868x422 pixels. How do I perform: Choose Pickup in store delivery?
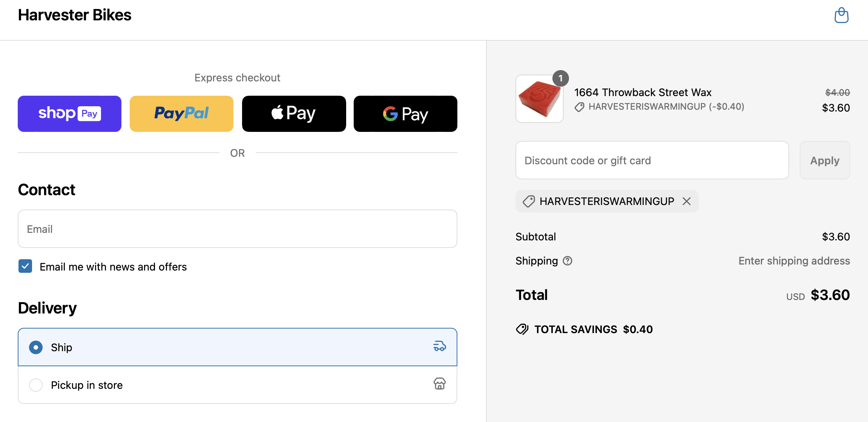click(x=36, y=385)
